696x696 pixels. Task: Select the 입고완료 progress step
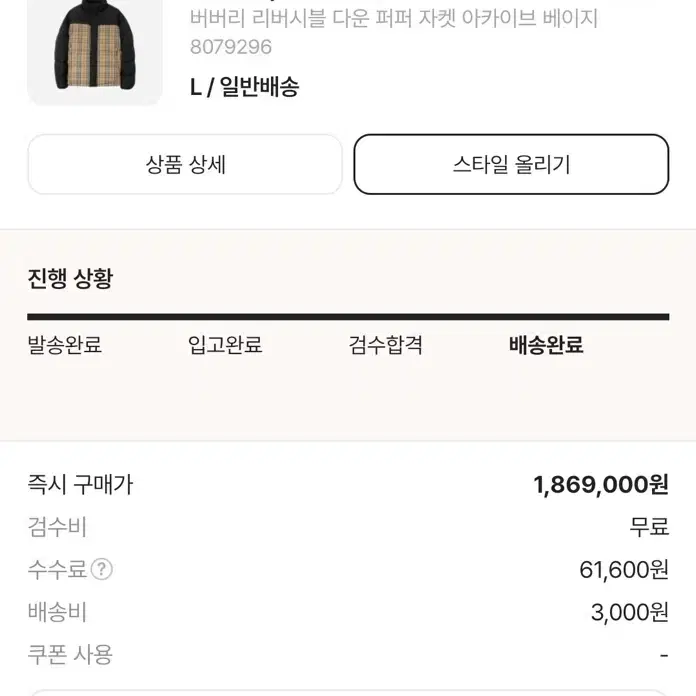tap(225, 345)
